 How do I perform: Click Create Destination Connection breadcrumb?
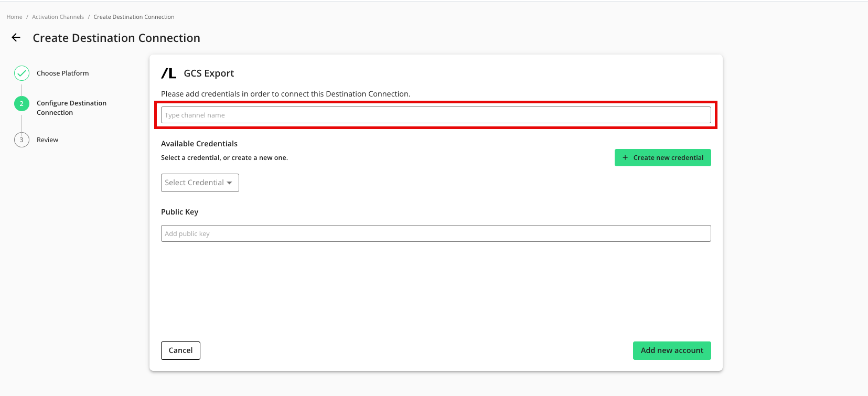click(x=134, y=17)
